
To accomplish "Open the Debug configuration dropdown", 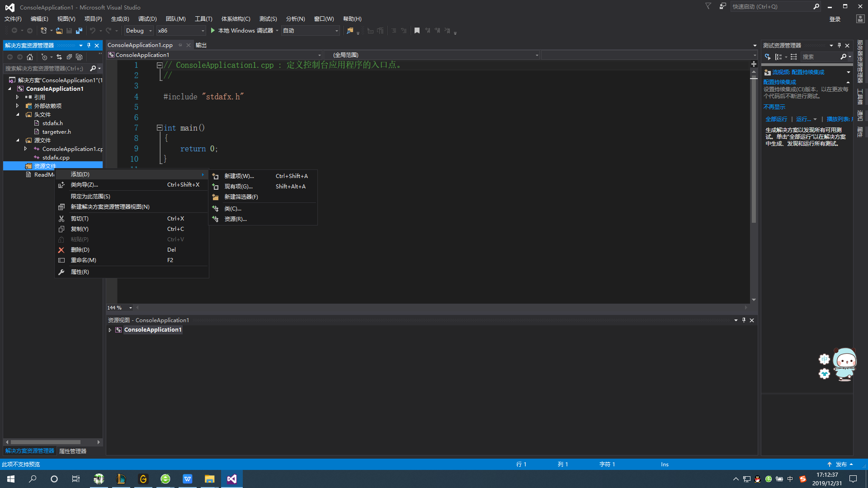I will [x=139, y=31].
